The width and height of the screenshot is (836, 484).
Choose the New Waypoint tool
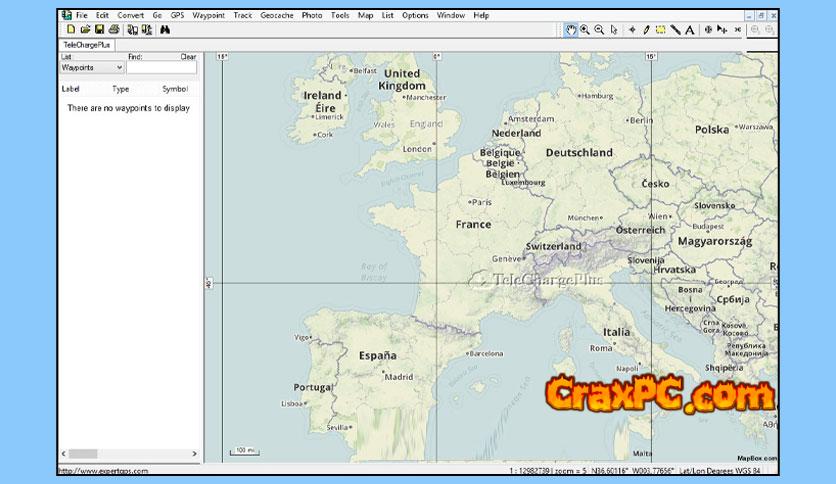point(632,30)
